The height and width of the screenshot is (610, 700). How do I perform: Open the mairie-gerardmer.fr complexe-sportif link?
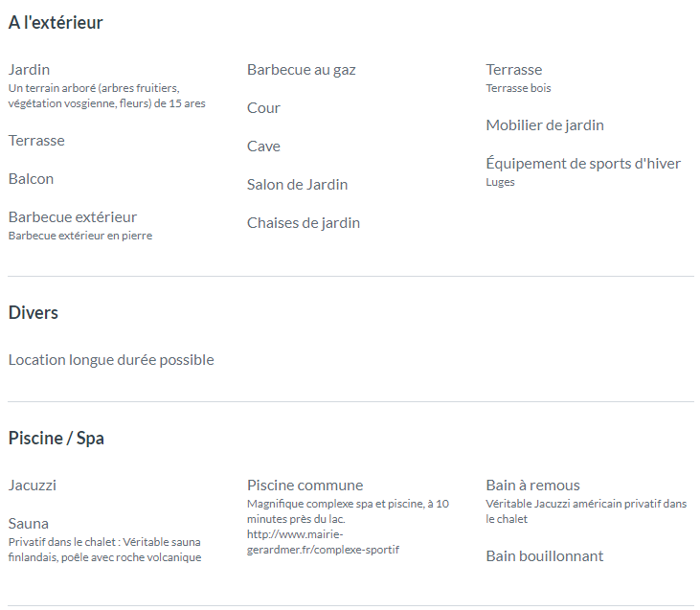(x=323, y=542)
